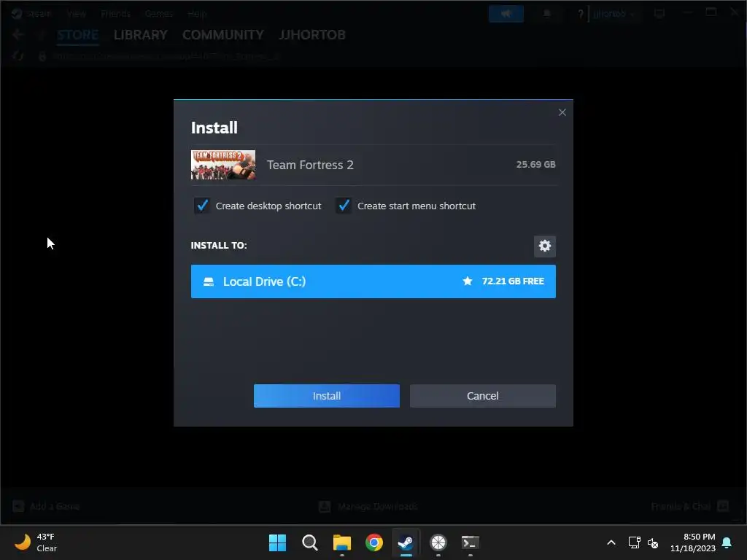Open the Friends menu
The height and width of the screenshot is (560, 747).
115,13
